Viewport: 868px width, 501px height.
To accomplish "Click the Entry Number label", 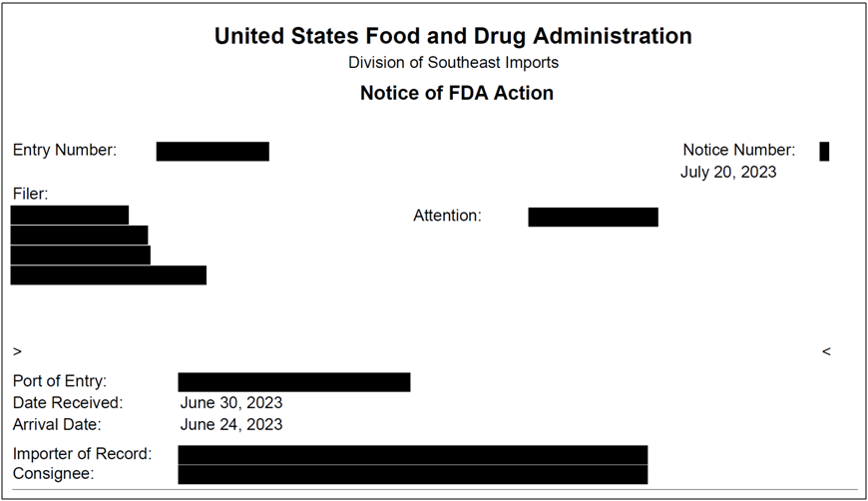I will pyautogui.click(x=65, y=150).
